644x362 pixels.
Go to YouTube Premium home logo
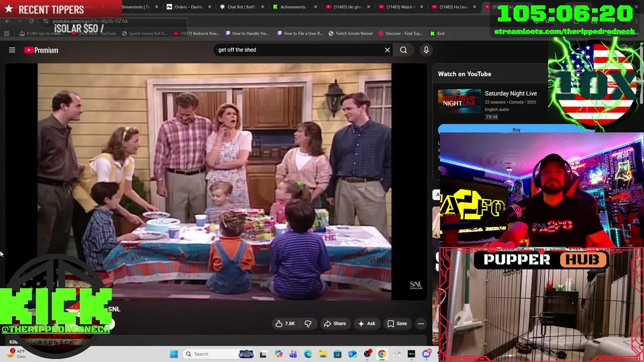coord(41,50)
